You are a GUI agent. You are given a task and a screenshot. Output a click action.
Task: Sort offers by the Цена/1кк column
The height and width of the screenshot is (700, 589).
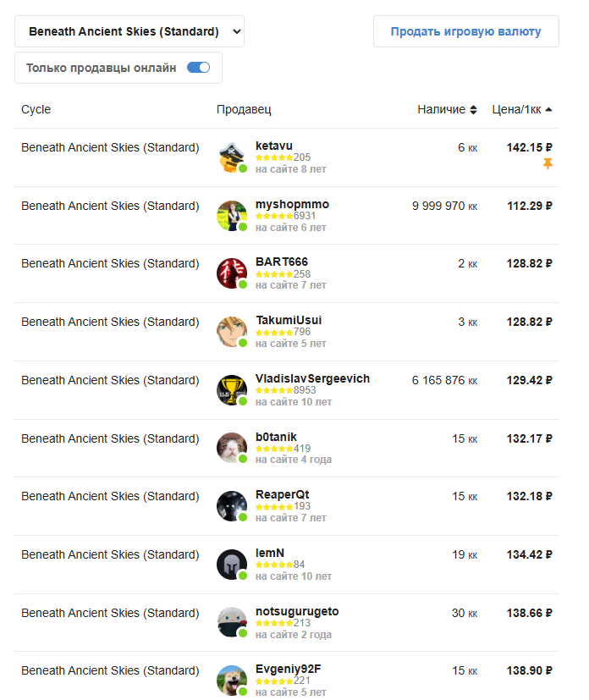click(521, 109)
